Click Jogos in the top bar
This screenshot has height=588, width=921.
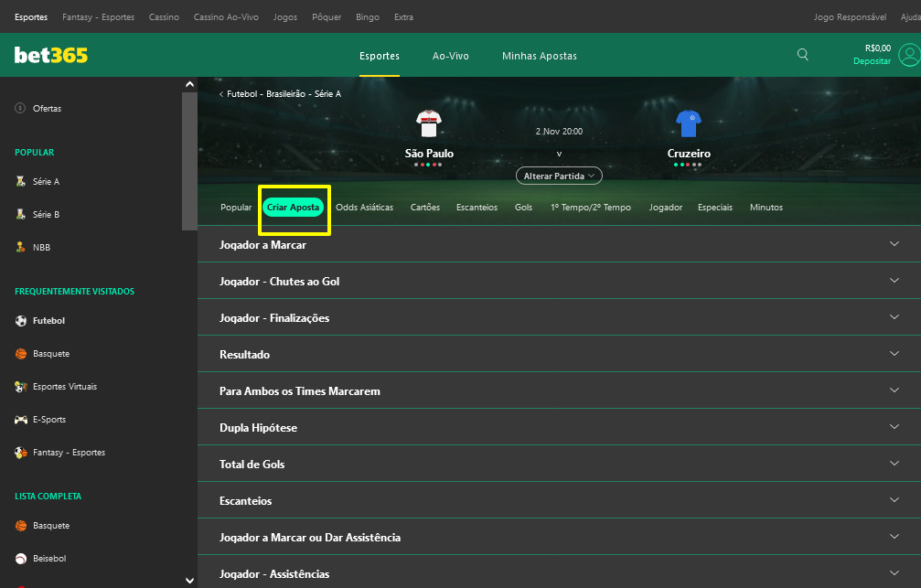(284, 17)
